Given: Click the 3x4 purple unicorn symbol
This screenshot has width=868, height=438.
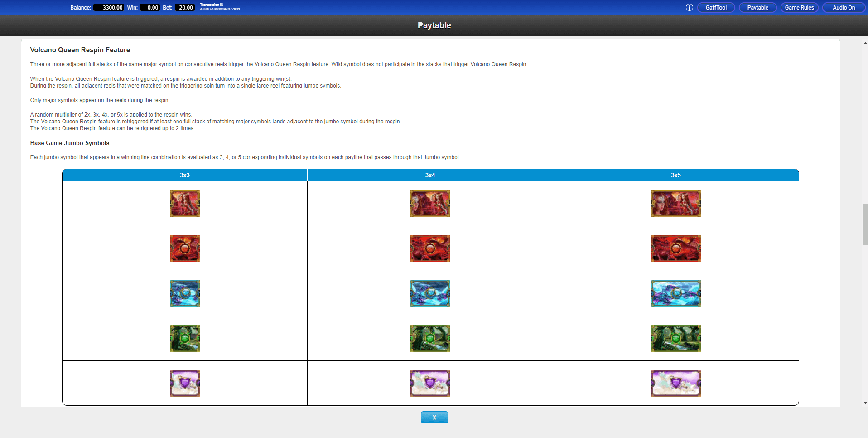Looking at the screenshot, I should click(x=430, y=383).
